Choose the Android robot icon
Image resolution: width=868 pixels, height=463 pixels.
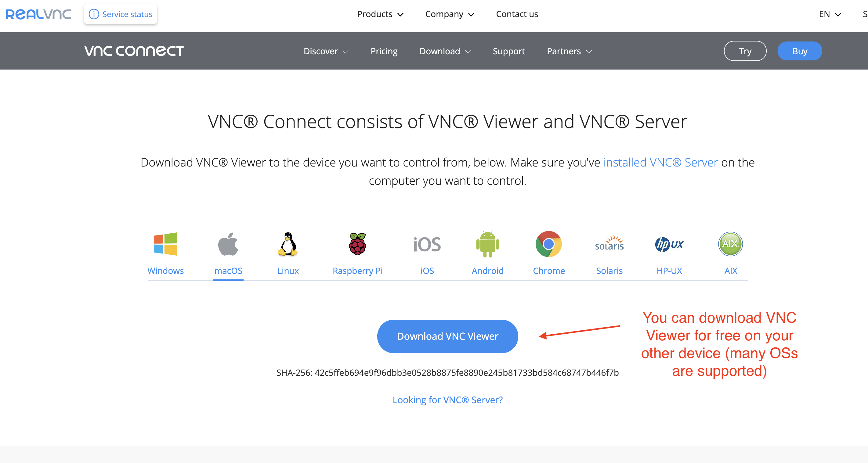click(x=488, y=244)
